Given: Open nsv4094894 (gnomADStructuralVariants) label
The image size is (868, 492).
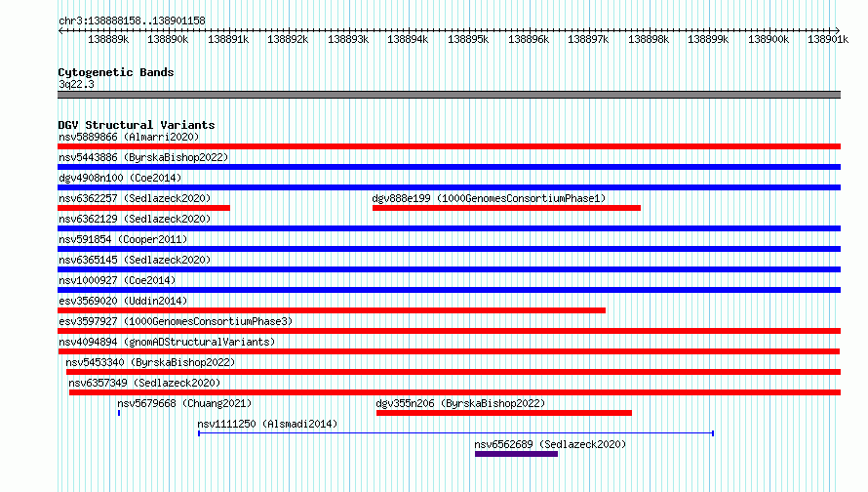Looking at the screenshot, I should pos(167,342).
